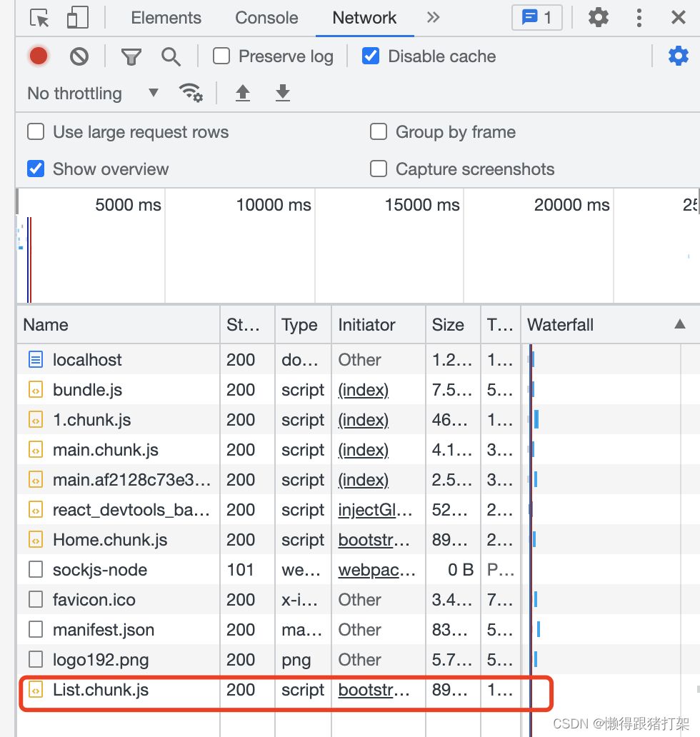Image resolution: width=700 pixels, height=737 pixels.
Task: Stop recording network log
Action: click(x=39, y=56)
